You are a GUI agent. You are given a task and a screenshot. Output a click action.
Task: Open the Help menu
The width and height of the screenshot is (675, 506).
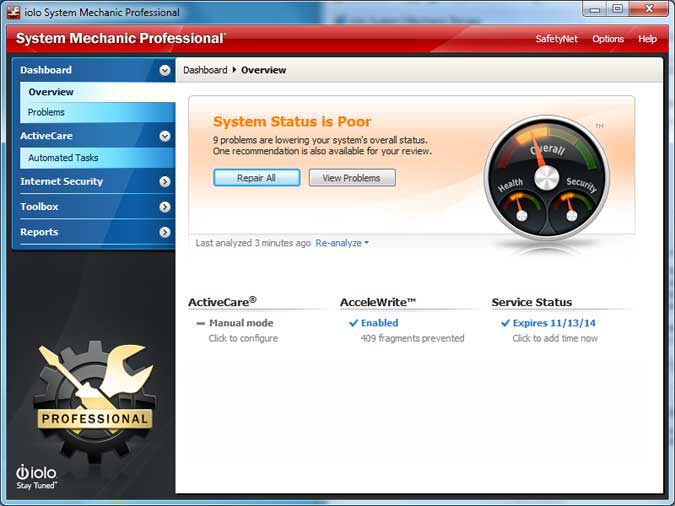pyautogui.click(x=647, y=39)
